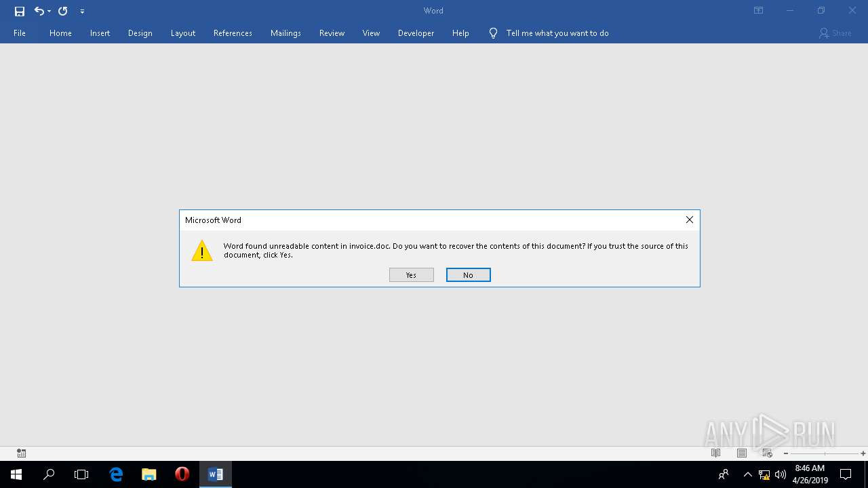Click the Share button
This screenshot has width=868, height=488.
[x=835, y=33]
